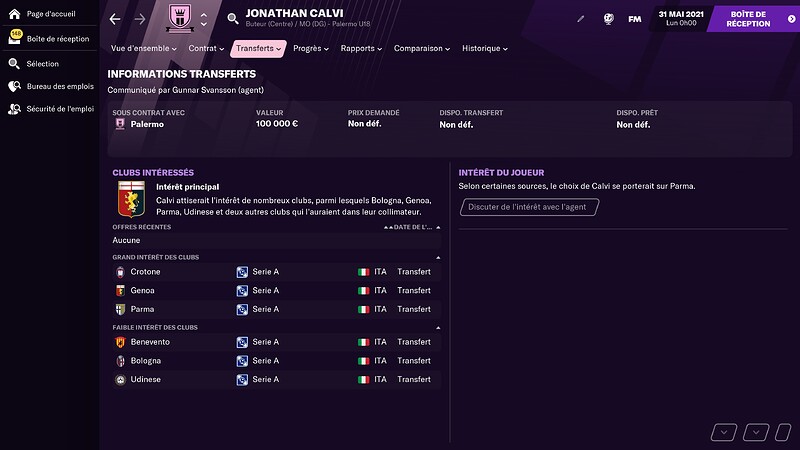Click Discuter de l'intérêt avec l'agent button

pos(529,207)
